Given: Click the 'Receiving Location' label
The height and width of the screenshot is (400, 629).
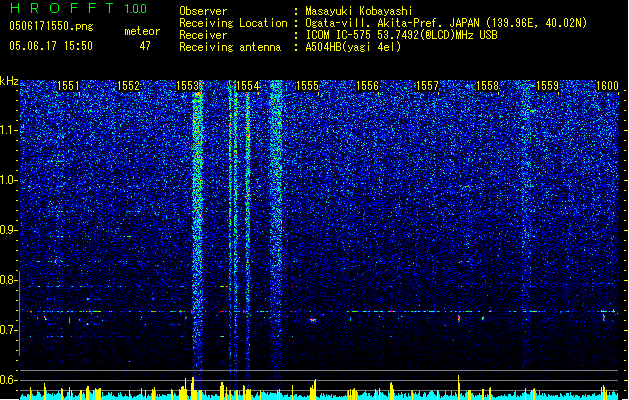Looking at the screenshot, I should coord(233,23).
